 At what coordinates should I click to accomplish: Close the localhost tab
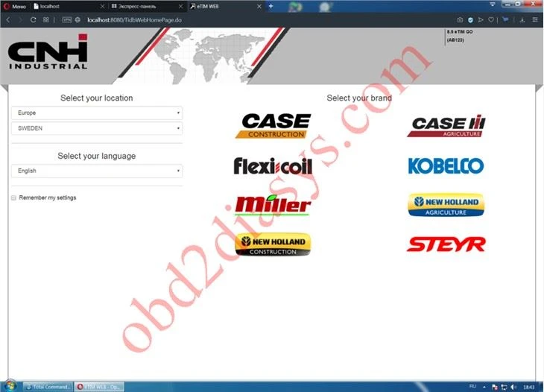pyautogui.click(x=102, y=6)
